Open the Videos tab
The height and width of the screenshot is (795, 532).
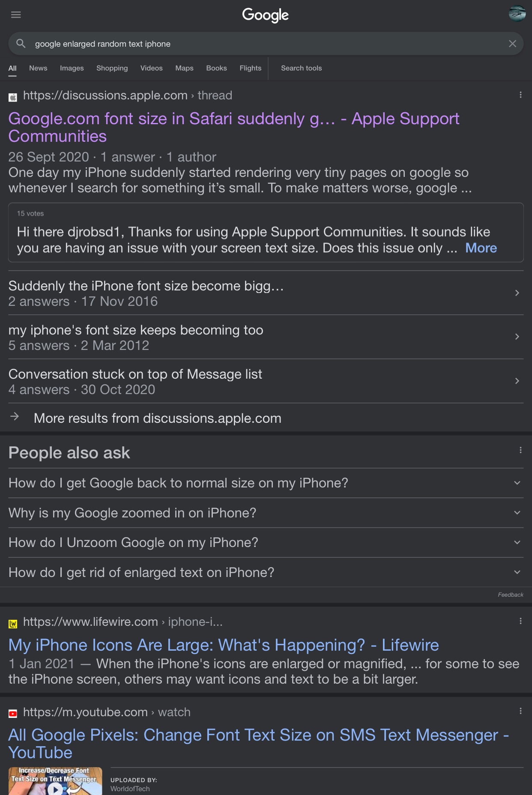coord(152,68)
